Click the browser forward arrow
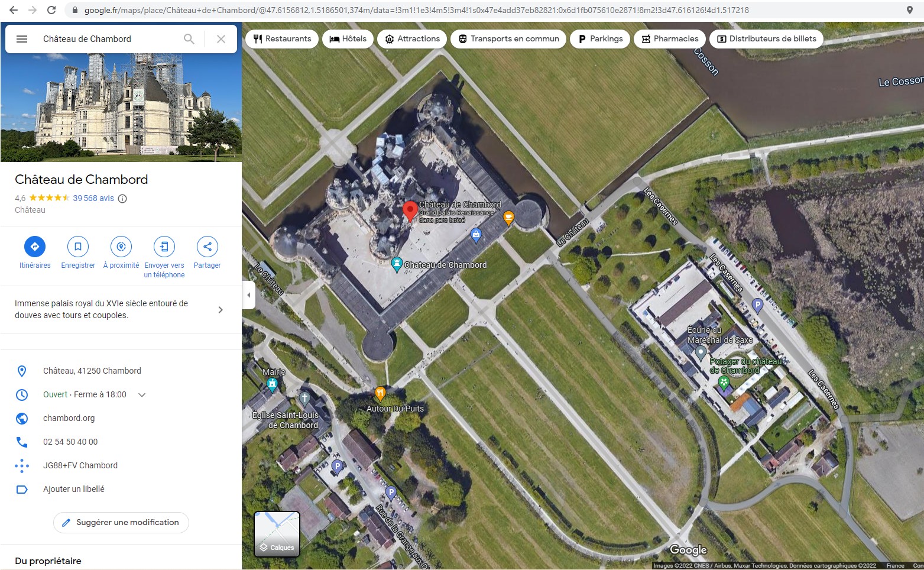The height and width of the screenshot is (570, 924). click(33, 10)
